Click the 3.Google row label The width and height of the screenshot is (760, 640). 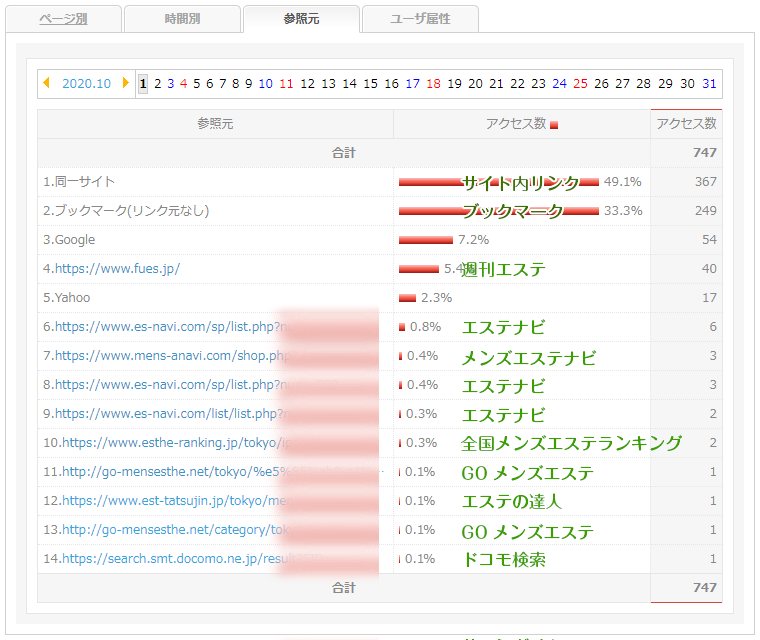(69, 240)
